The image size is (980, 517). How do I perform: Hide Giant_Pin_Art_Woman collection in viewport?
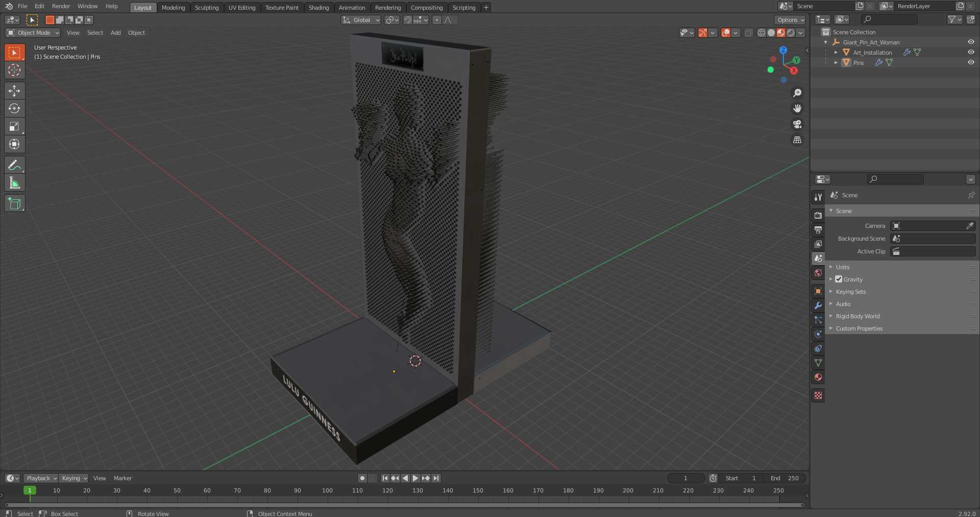click(x=971, y=42)
